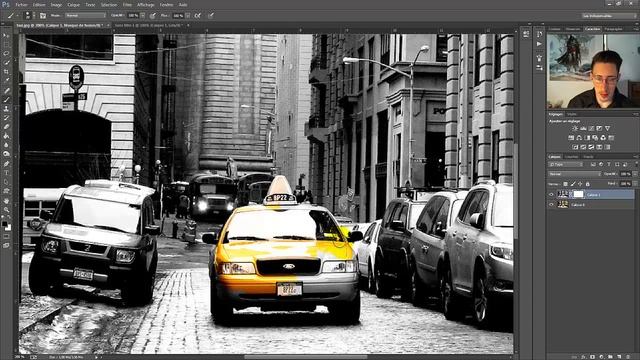The image size is (640, 360).
Task: Open the Calque menu
Action: [x=73, y=5]
